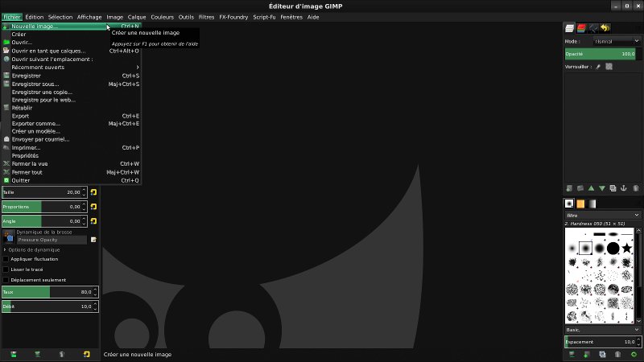
Task: Click the delete layer trash icon
Action: point(636,188)
